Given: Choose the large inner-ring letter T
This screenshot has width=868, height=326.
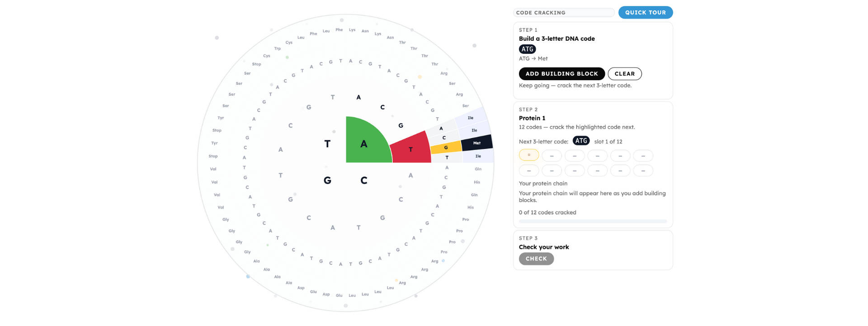Looking at the screenshot, I should pyautogui.click(x=327, y=144).
